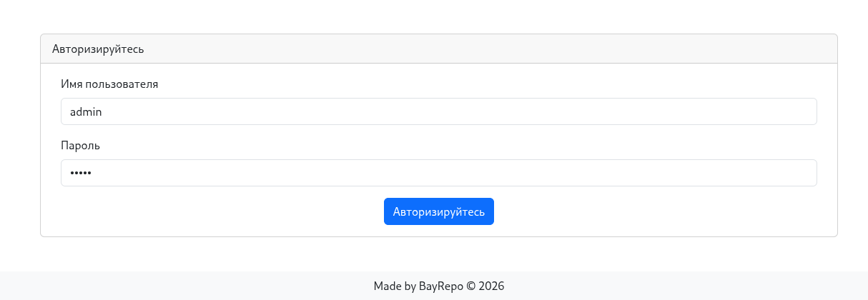Focus the Имя пользователя input field
Viewport: 868px width, 300px height.
(x=438, y=111)
